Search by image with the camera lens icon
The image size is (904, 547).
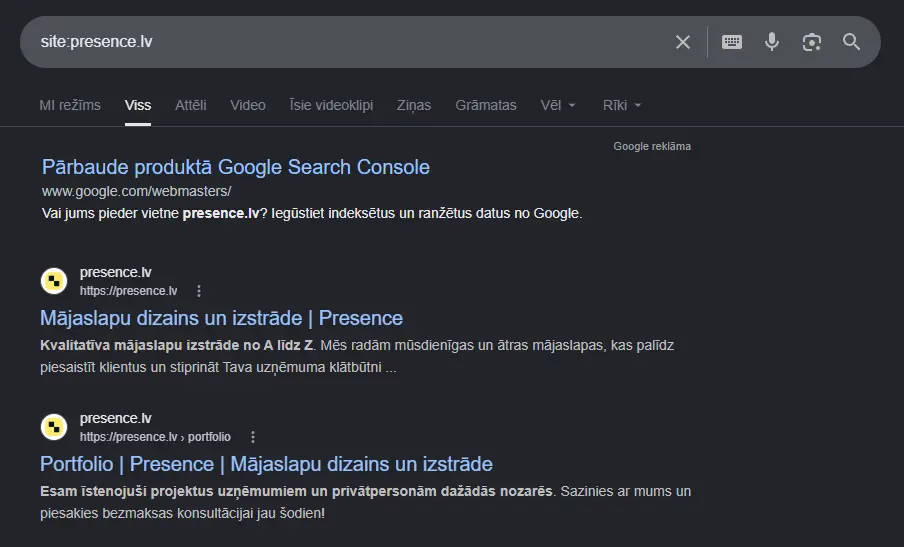[x=812, y=42]
